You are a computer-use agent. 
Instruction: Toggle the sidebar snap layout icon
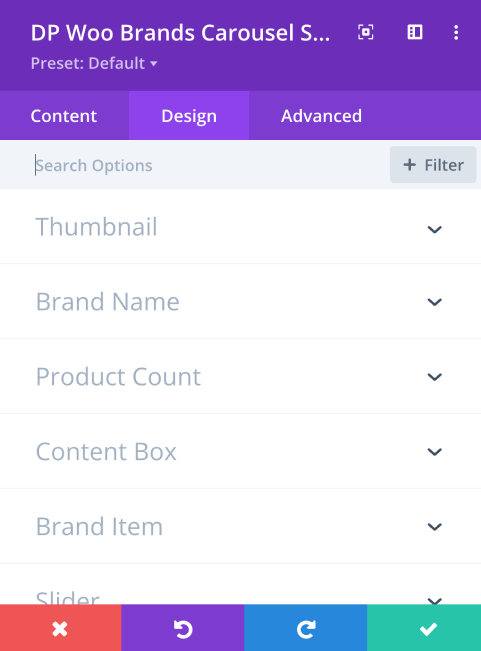tap(415, 32)
